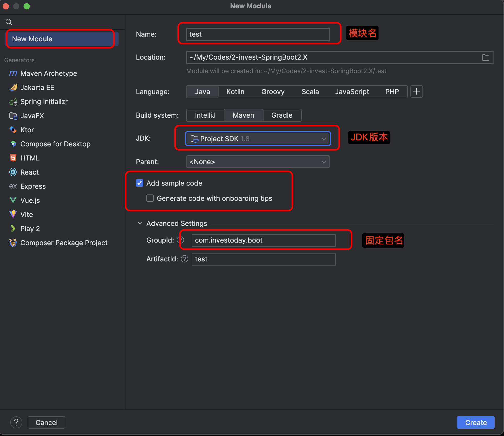
Task: Select Gradle as the build system
Action: (282, 115)
